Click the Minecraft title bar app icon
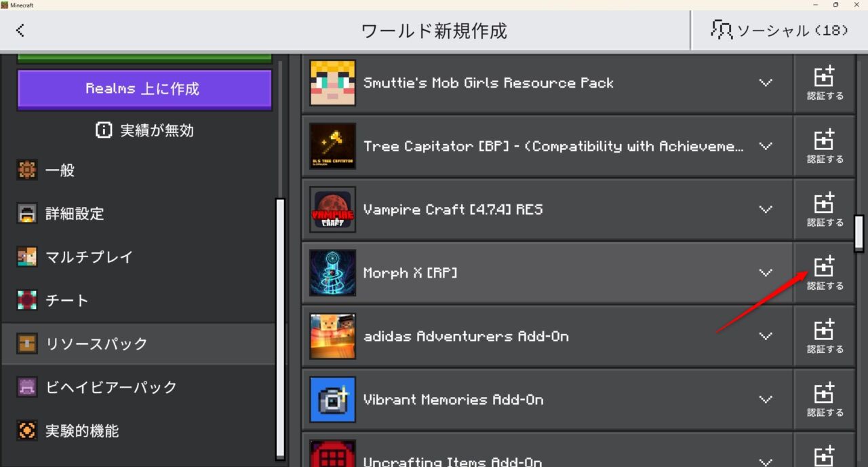 click(5, 5)
